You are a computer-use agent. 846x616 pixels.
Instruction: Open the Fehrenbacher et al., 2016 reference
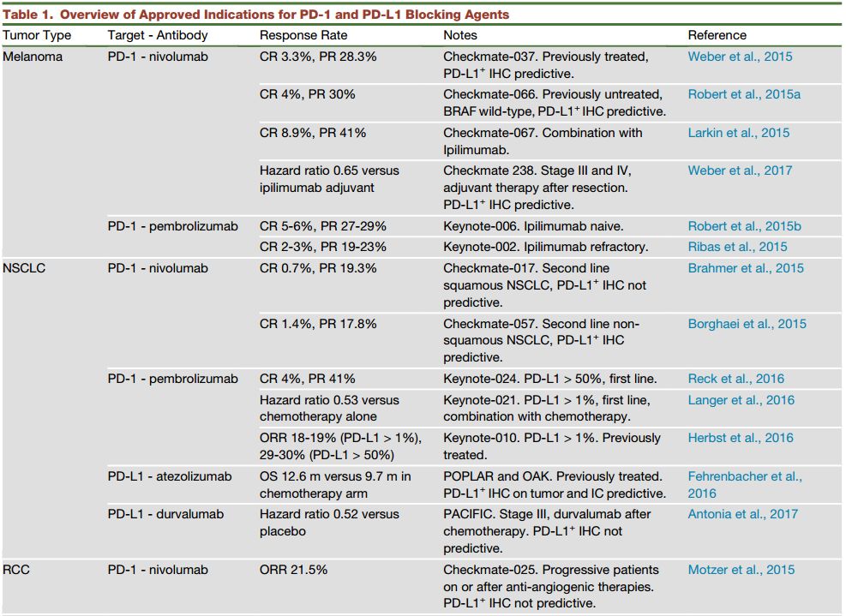[745, 485]
